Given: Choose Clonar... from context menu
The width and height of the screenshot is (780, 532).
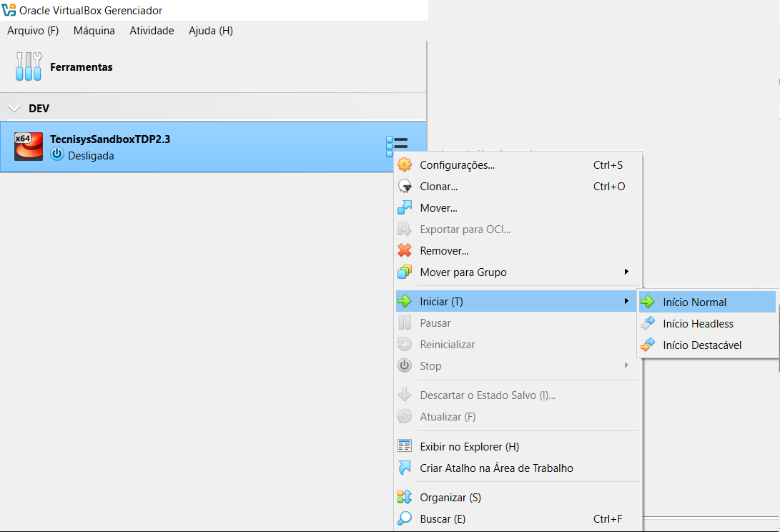Looking at the screenshot, I should (x=516, y=186).
